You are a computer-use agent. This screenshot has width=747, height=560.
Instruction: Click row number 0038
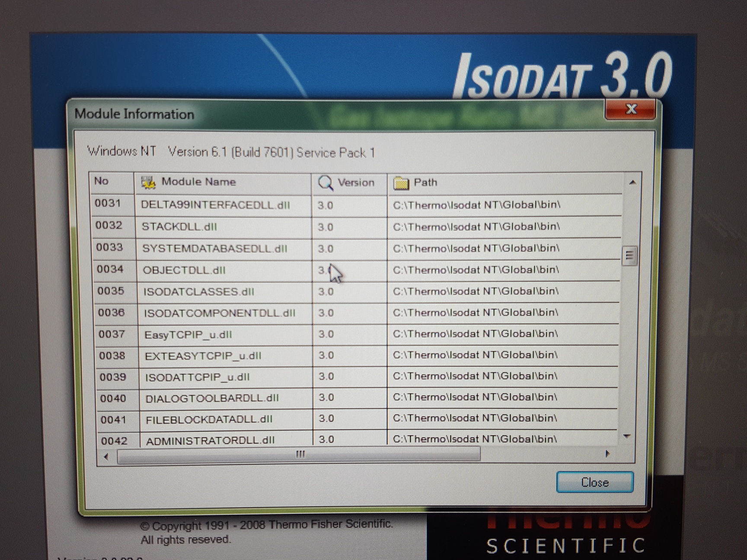point(112,356)
